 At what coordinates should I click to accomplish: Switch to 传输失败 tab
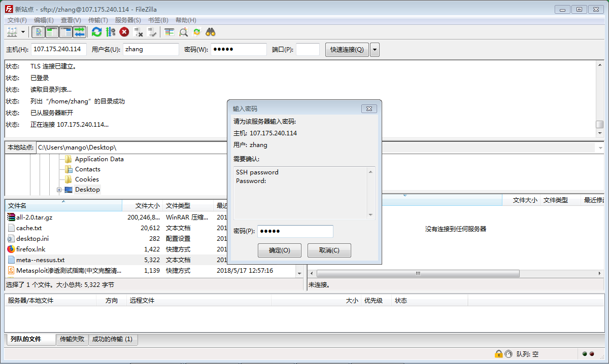(x=72, y=339)
